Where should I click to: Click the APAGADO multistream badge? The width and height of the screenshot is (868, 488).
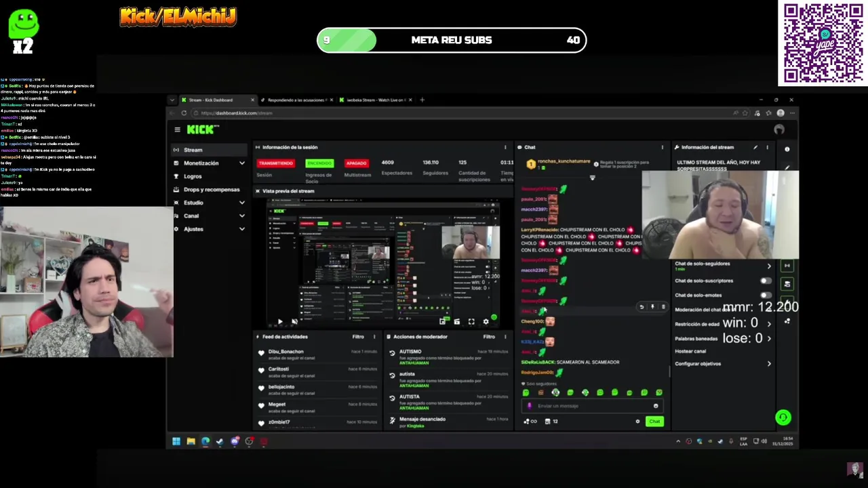(x=356, y=163)
